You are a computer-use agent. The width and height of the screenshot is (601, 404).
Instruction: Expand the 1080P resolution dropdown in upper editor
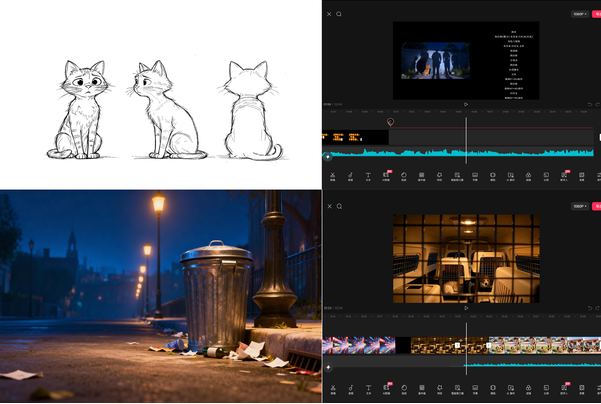pos(579,14)
